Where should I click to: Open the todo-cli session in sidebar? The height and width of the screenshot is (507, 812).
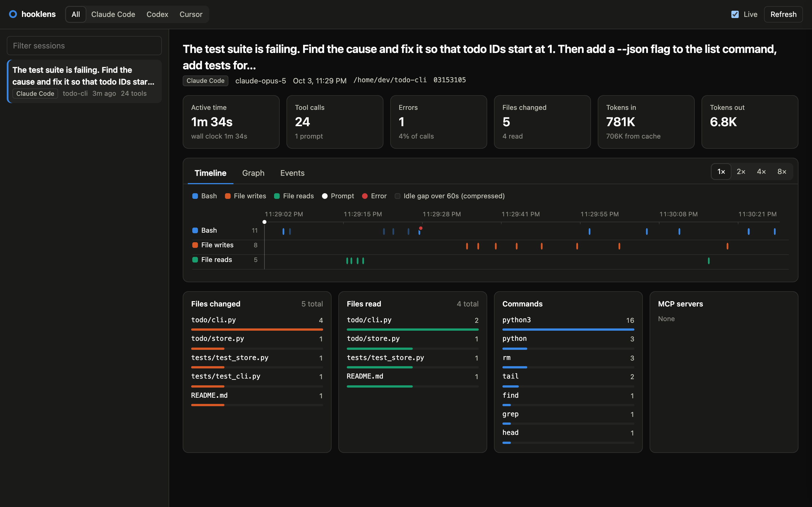click(x=84, y=81)
